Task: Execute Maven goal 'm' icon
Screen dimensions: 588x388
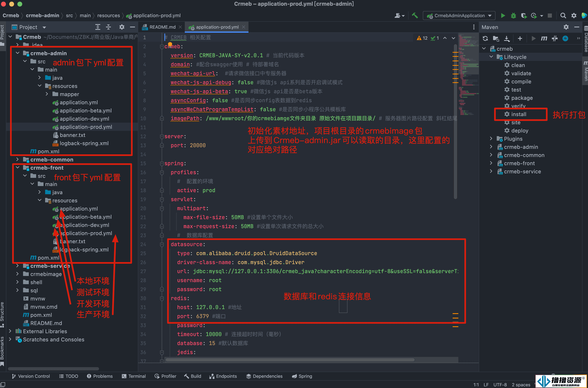Action: pyautogui.click(x=544, y=38)
